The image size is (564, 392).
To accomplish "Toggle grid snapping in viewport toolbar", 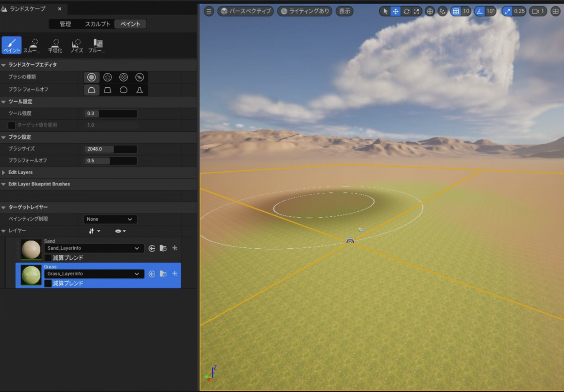I will tap(455, 11).
